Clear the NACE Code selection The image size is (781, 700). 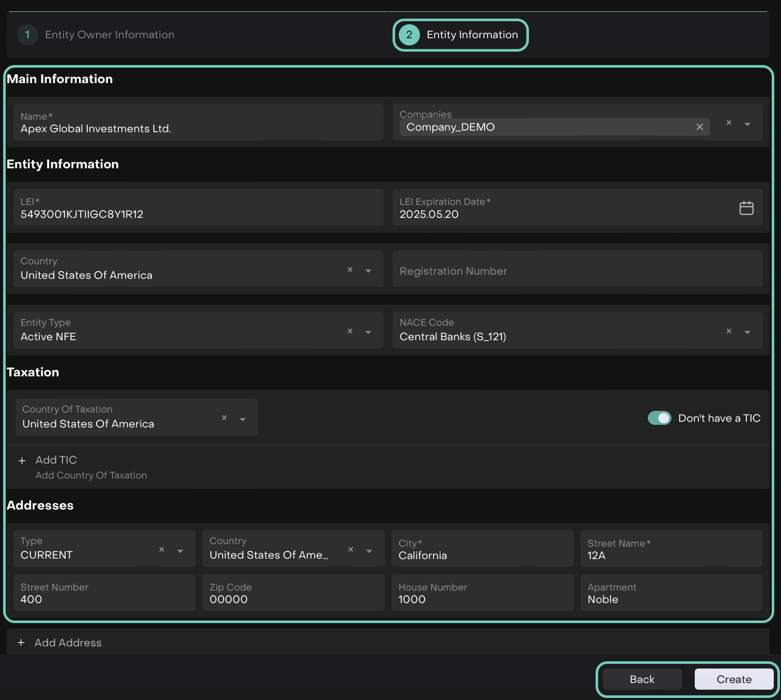[728, 331]
